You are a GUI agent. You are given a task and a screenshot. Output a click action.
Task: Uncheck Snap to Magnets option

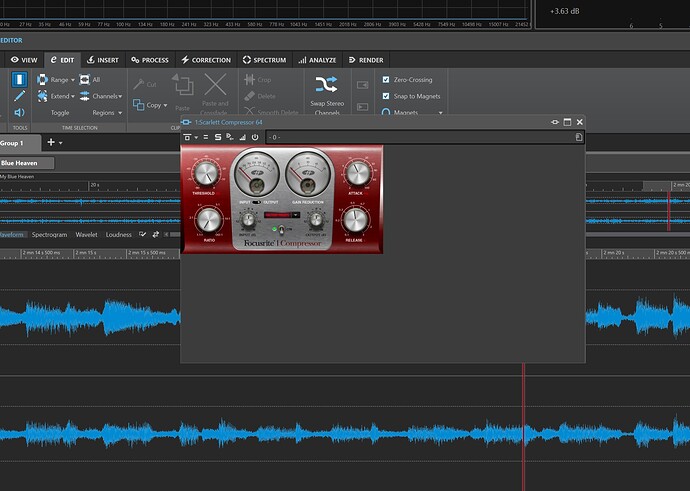click(386, 96)
